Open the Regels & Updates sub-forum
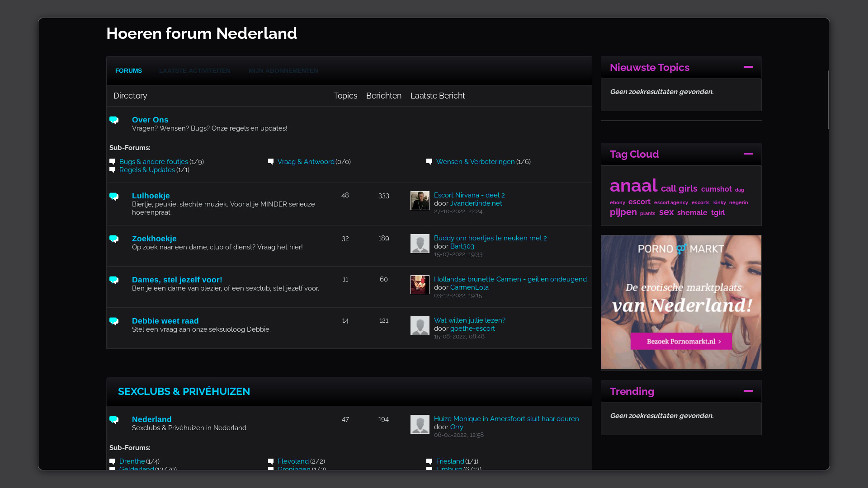The height and width of the screenshot is (488, 868). (147, 170)
